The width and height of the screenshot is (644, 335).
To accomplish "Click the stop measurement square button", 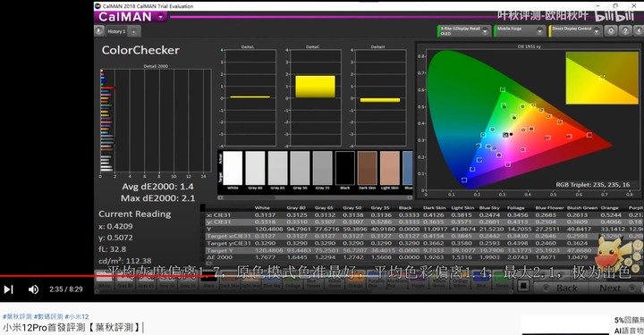I will [x=523, y=286].
